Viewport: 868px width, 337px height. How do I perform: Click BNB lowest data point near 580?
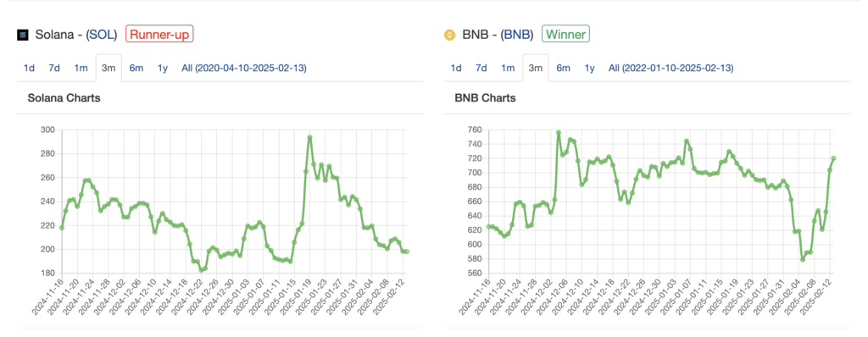point(803,260)
